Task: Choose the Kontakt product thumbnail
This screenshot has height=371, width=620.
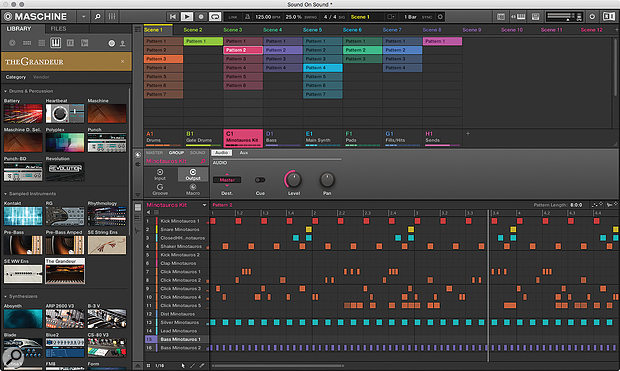Action: [x=23, y=216]
